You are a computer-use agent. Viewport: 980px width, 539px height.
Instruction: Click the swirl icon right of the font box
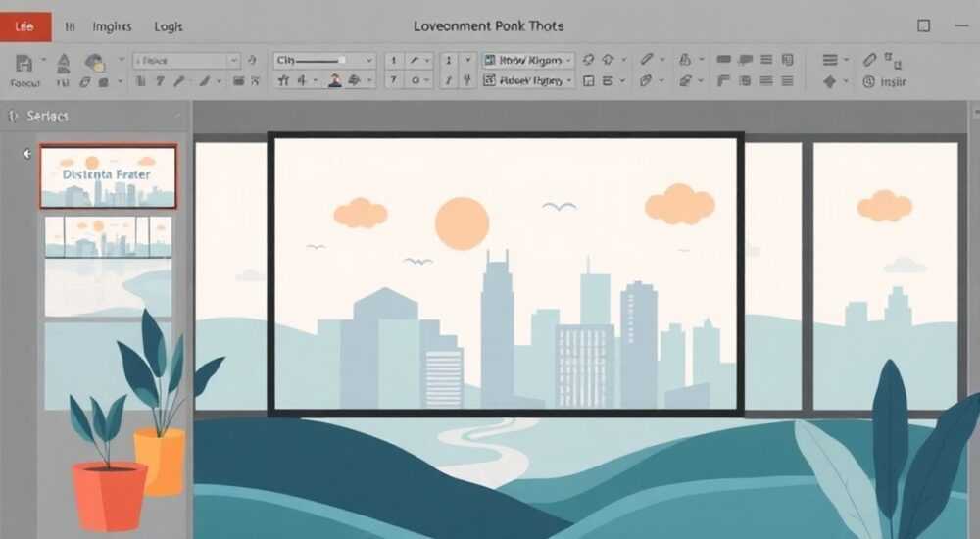(252, 60)
